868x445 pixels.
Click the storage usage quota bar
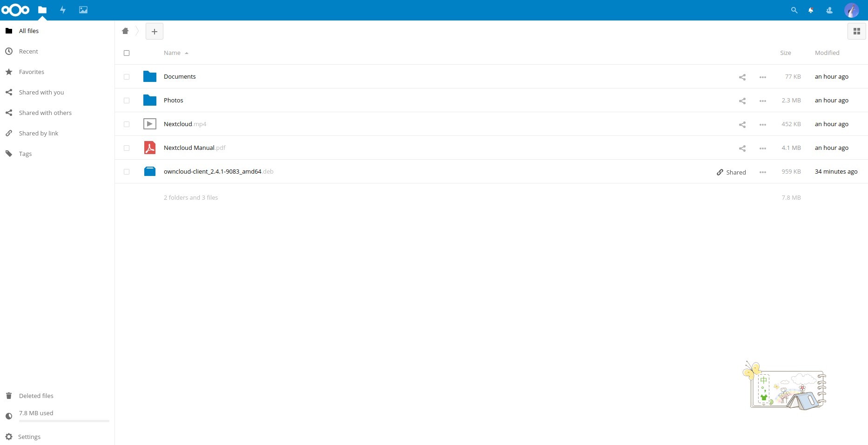(x=64, y=421)
